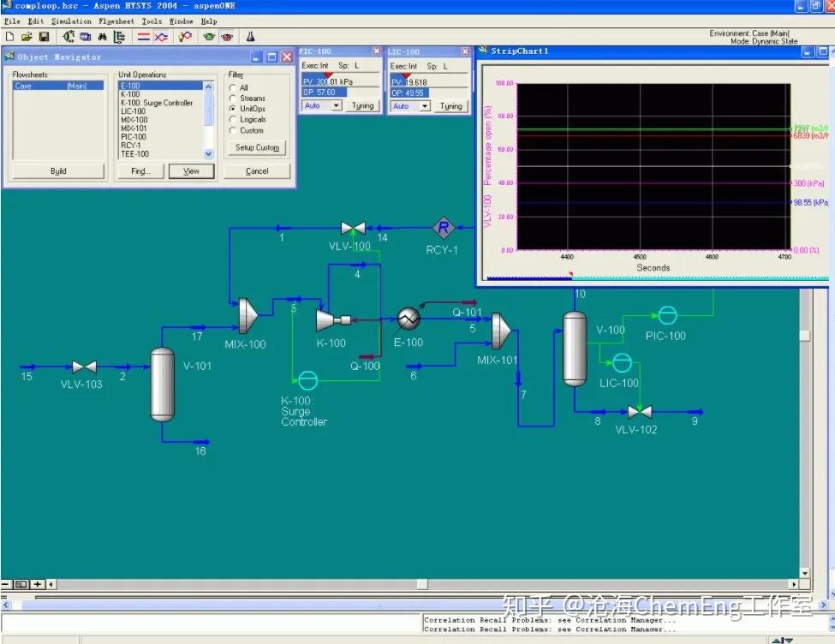
Task: Click the RCY-1 recycle block on flowsheet
Action: pyautogui.click(x=444, y=227)
